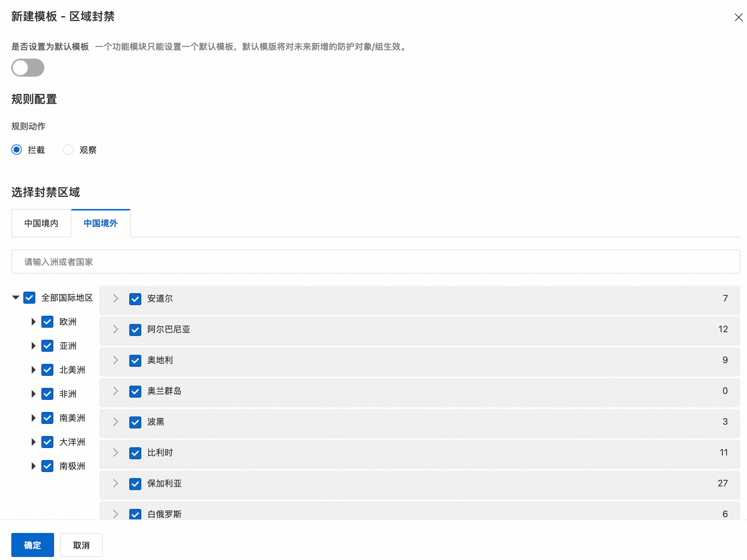Expand the 北美洲 tree arrow
The height and width of the screenshot is (560, 747).
(33, 370)
